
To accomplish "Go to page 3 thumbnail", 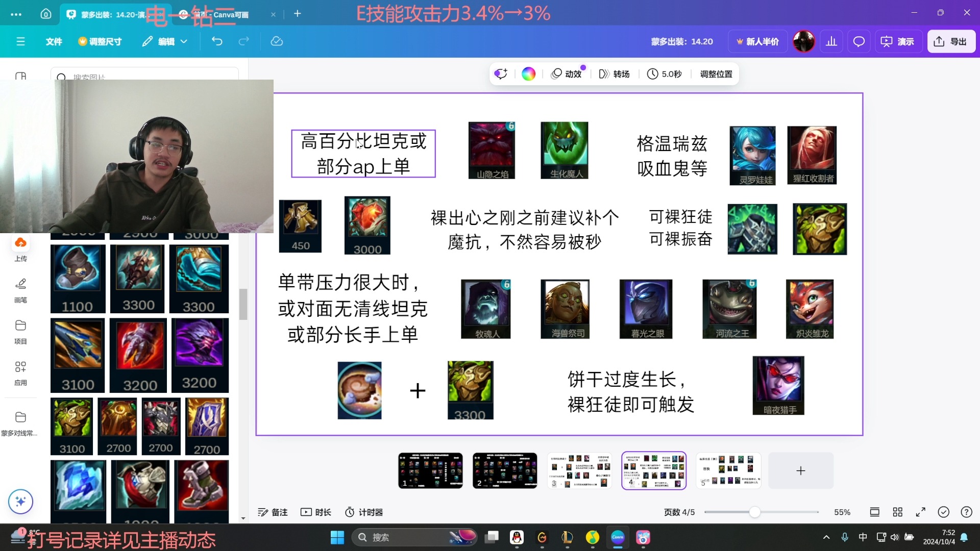I will (x=579, y=470).
